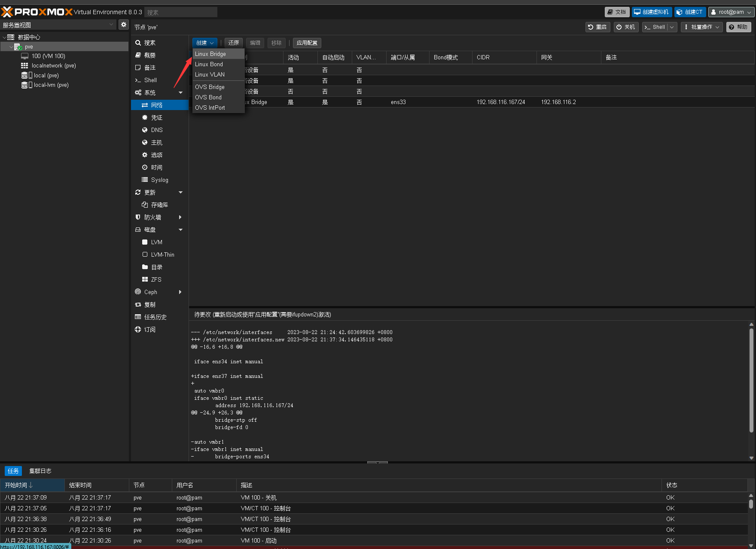Click the VM 100 monitor icon
The image size is (756, 549).
[x=25, y=56]
